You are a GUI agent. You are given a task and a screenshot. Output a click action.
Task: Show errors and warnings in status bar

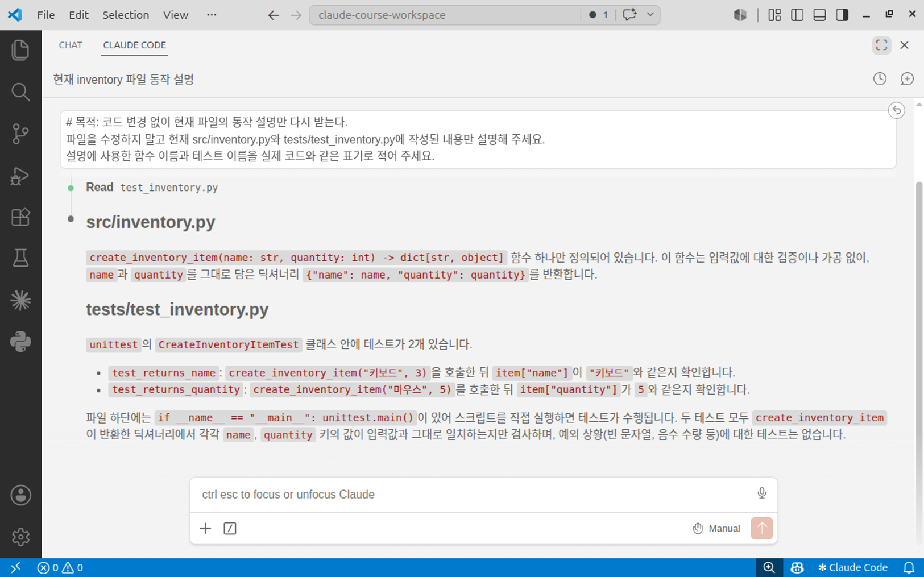click(60, 567)
